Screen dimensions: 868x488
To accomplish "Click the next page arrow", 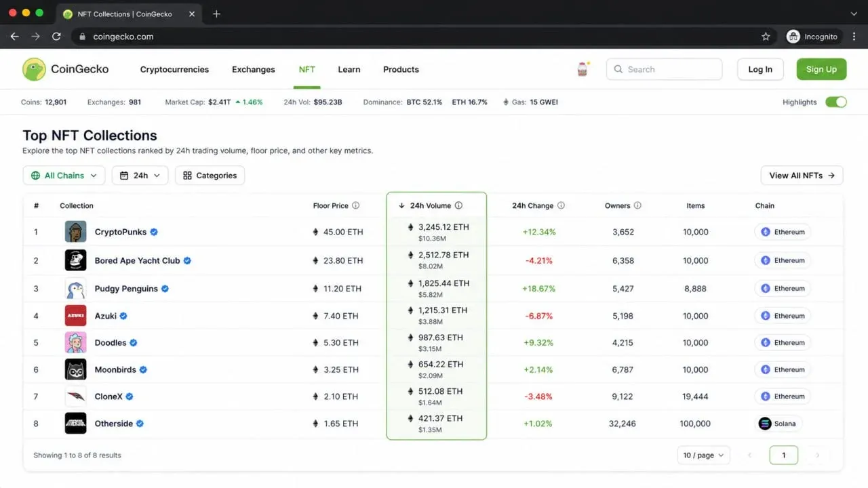I will tap(818, 455).
